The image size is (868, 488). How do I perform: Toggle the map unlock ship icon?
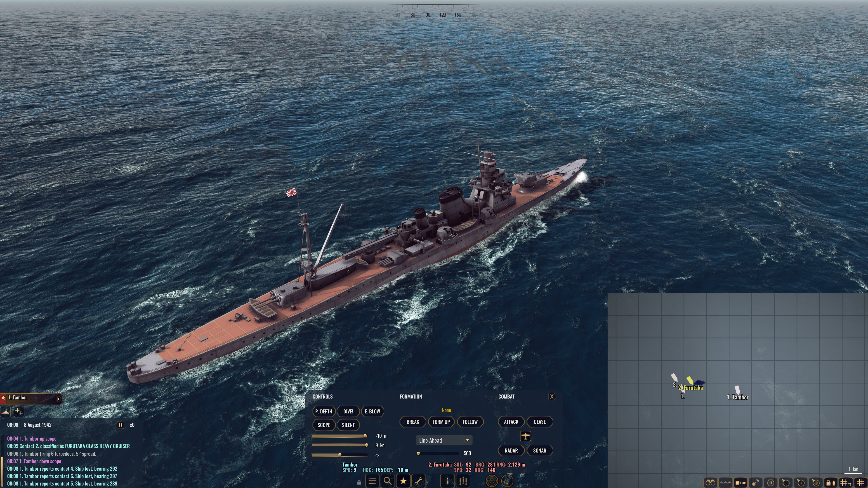[x=831, y=483]
